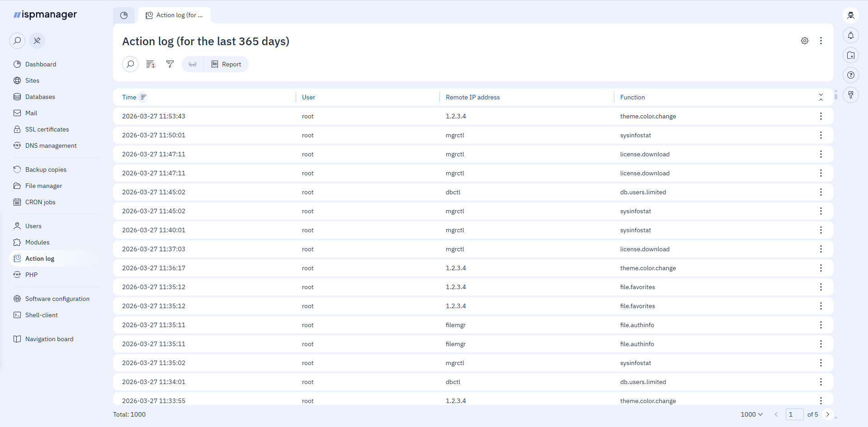The width and height of the screenshot is (868, 427).
Task: Click the Software configuration gear icon
Action: click(17, 299)
